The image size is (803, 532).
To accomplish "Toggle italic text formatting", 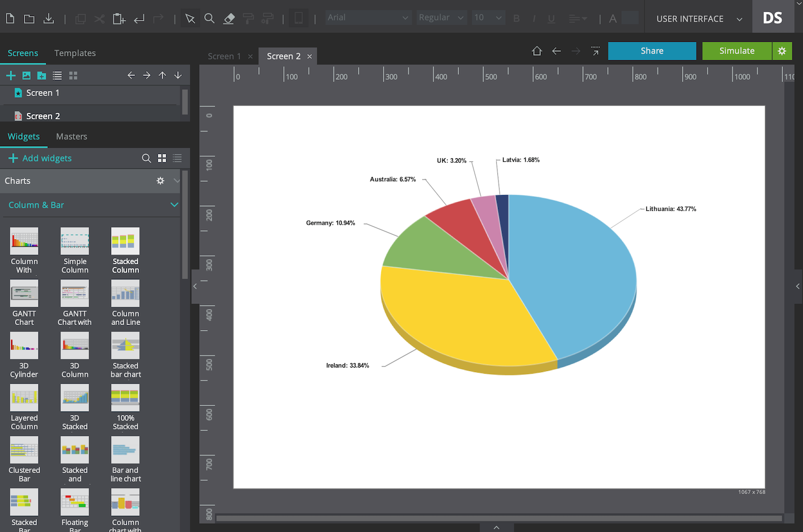I will click(534, 18).
